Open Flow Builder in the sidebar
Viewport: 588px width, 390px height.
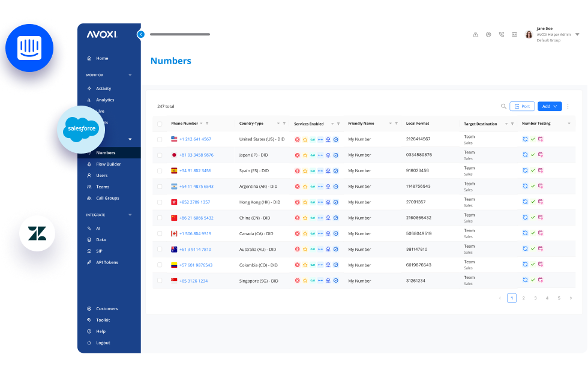click(108, 164)
